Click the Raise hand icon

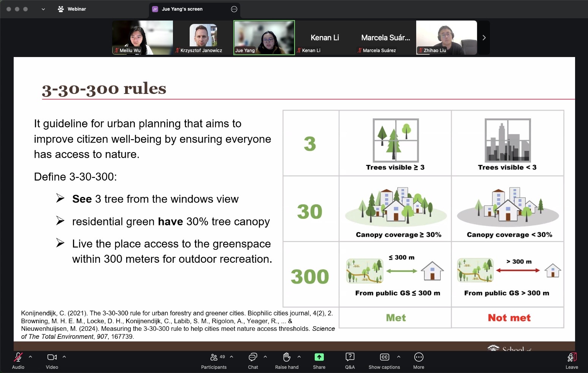[287, 357]
